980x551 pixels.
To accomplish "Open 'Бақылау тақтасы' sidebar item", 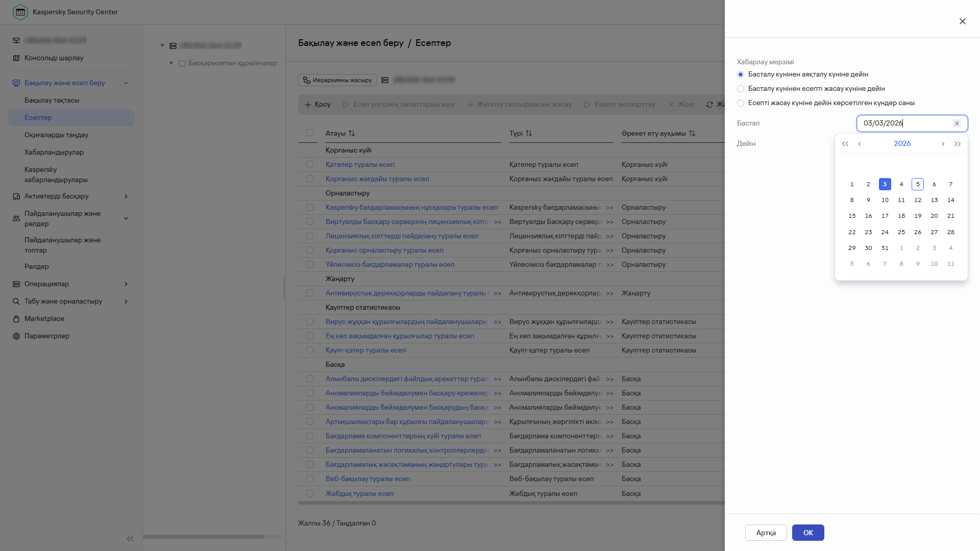I will tap(52, 101).
